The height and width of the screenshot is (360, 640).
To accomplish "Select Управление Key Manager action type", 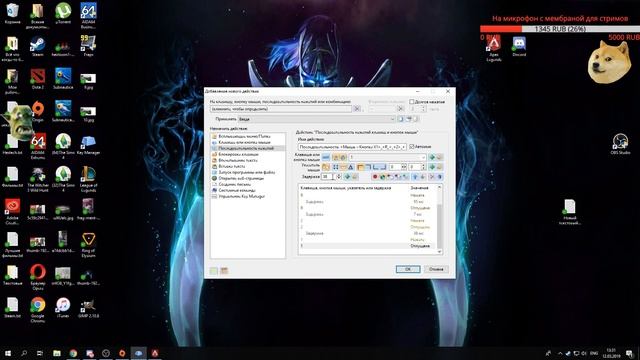I will tap(242, 196).
